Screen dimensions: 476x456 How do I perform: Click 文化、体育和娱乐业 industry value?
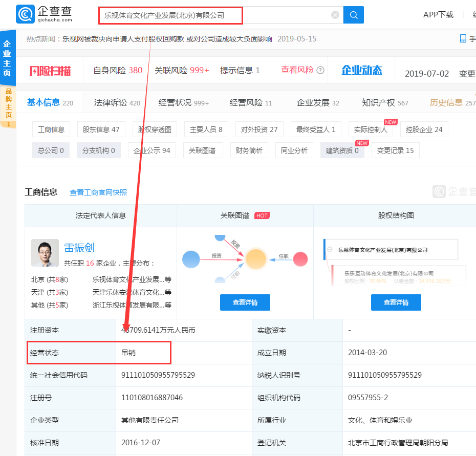[x=380, y=420]
